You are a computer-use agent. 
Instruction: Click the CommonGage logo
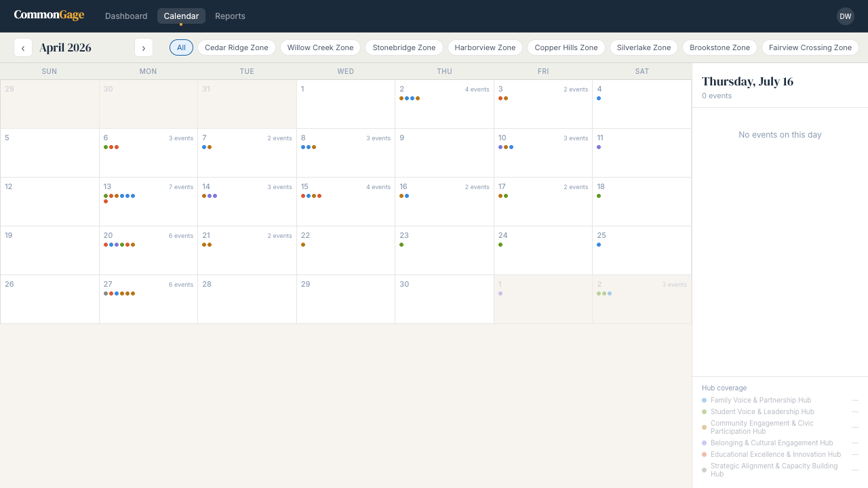tap(49, 15)
